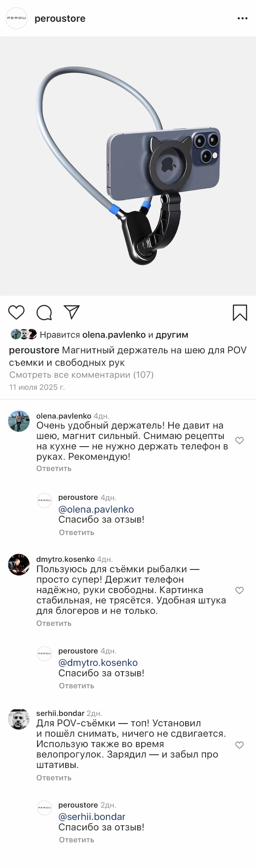Like olena.pavlenko's comment
256x868 pixels.
click(239, 441)
